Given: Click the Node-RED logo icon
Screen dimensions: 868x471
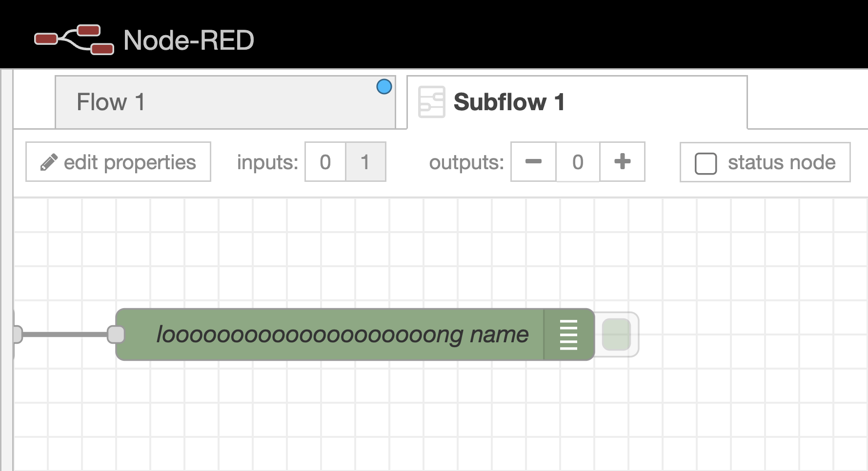Looking at the screenshot, I should coord(72,40).
